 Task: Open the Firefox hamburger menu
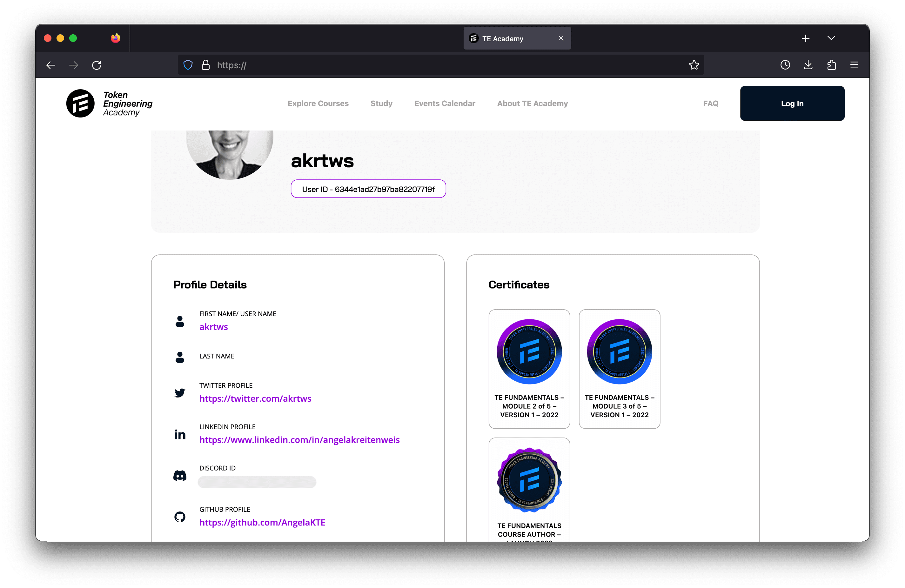pos(854,65)
